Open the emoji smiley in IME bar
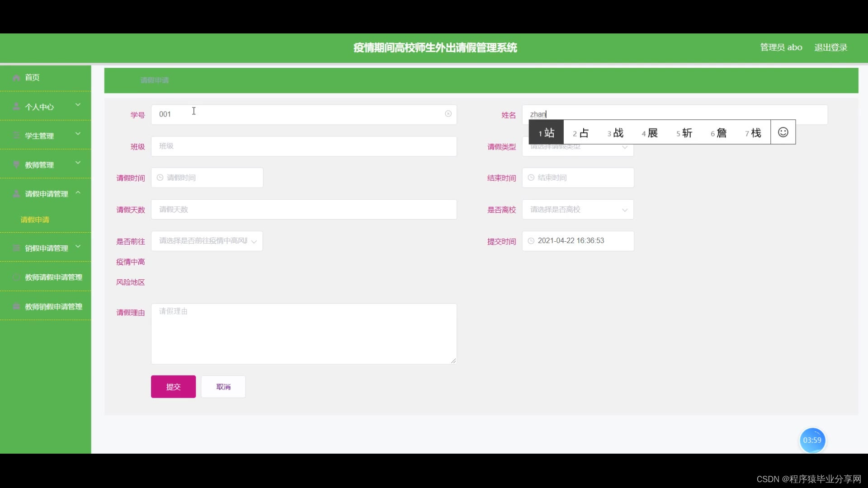 click(x=783, y=132)
